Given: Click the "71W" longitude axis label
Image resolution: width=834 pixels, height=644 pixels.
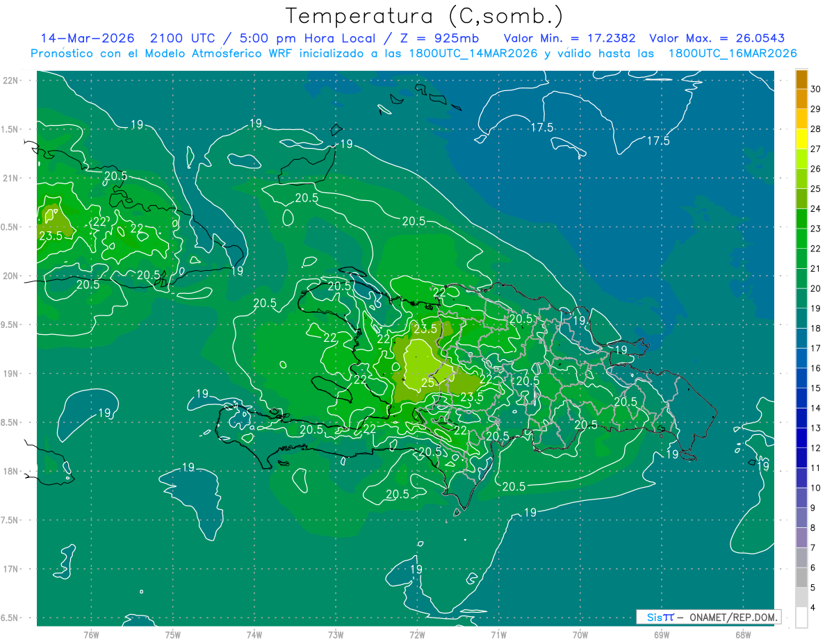Looking at the screenshot, I should (x=498, y=635).
